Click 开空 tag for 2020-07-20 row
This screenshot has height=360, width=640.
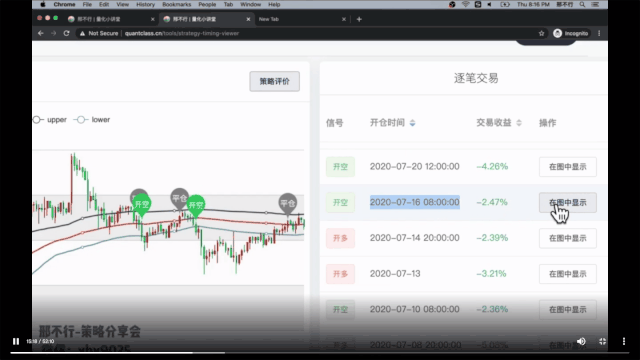tap(340, 167)
